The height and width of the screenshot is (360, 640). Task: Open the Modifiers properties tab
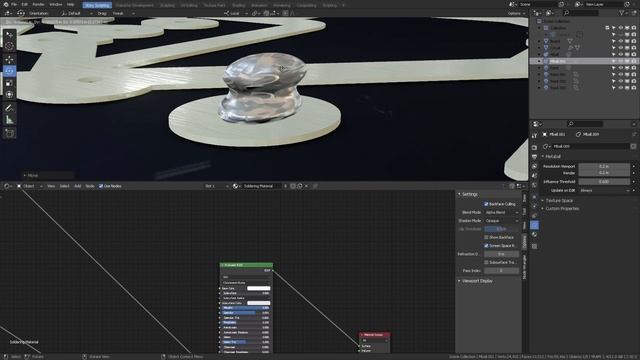(534, 206)
